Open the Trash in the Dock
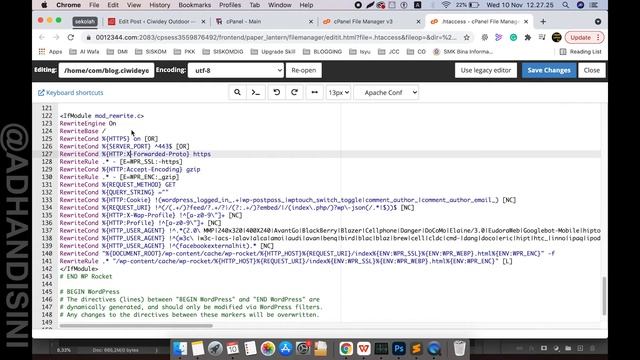The image size is (640, 360). click(x=460, y=348)
